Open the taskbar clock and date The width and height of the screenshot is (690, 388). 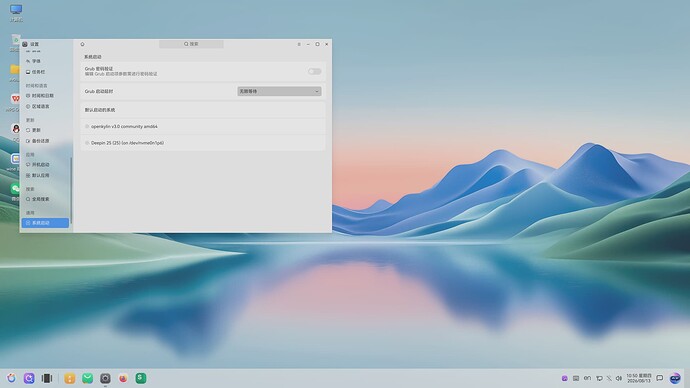639,378
